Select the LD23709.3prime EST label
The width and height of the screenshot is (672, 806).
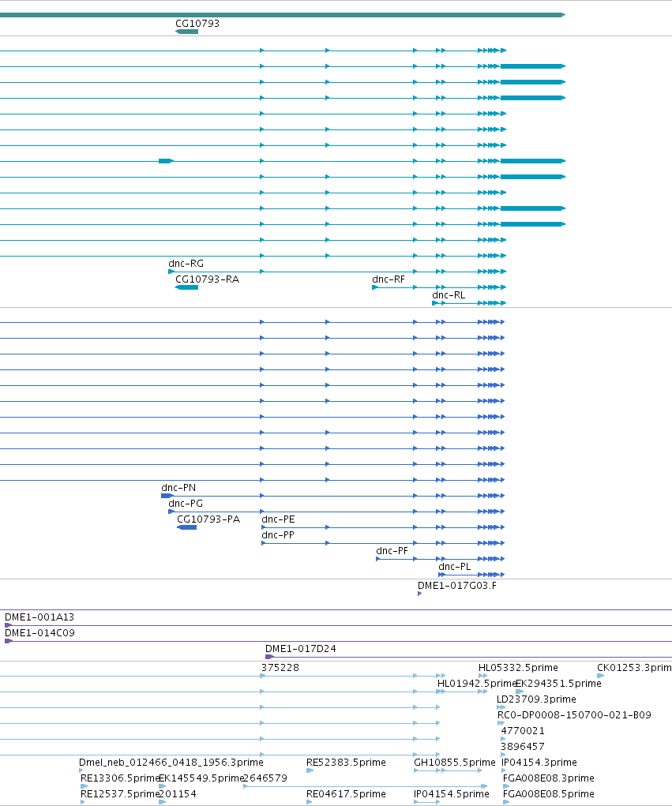(536, 699)
